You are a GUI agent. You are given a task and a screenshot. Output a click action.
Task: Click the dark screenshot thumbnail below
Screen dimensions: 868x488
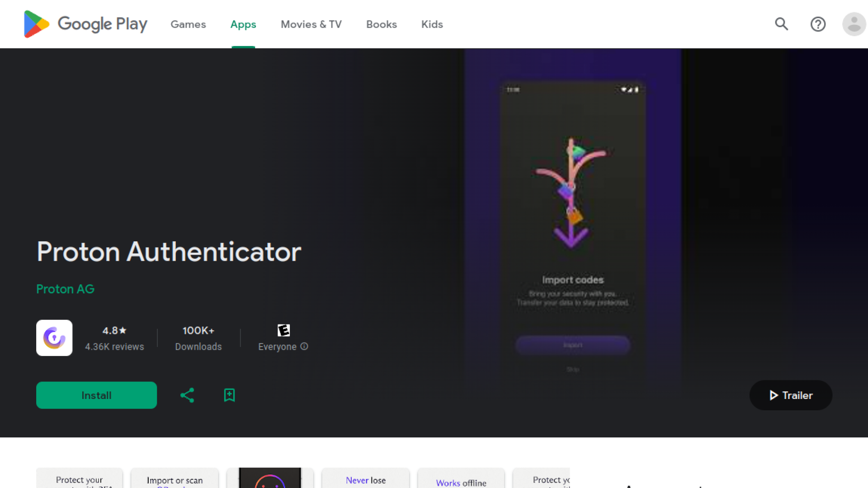[270, 478]
